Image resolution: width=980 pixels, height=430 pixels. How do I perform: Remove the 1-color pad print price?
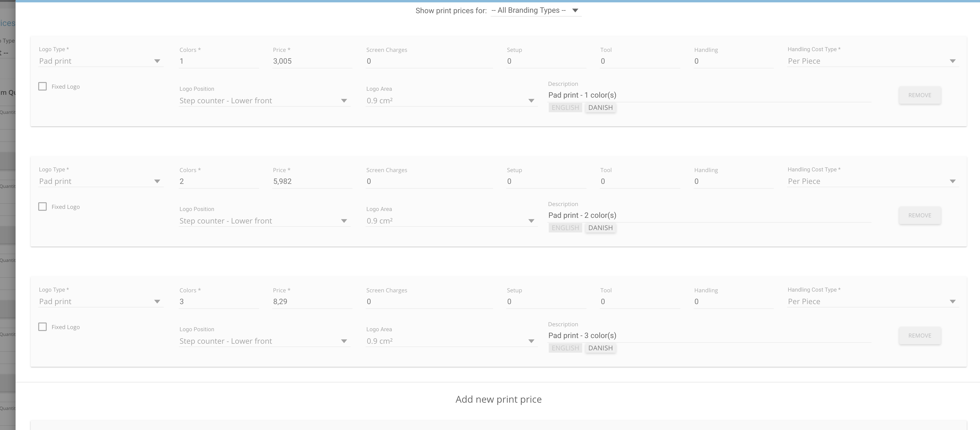(x=920, y=95)
